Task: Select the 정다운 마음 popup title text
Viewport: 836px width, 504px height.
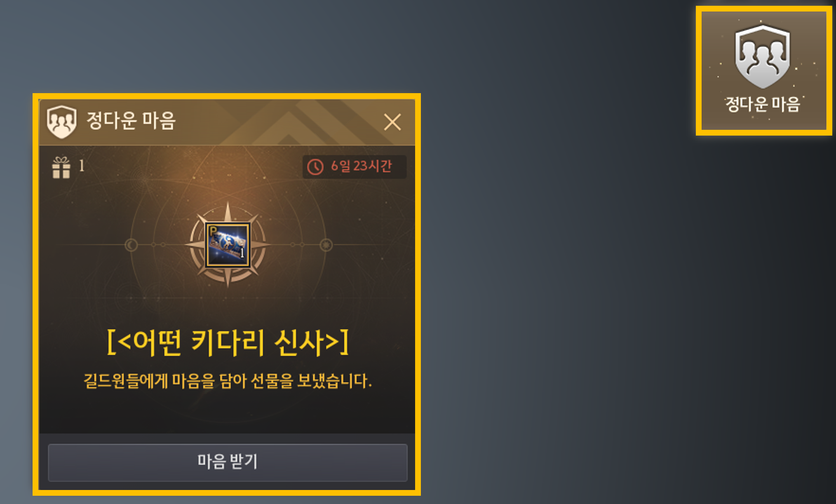Action: click(x=131, y=121)
